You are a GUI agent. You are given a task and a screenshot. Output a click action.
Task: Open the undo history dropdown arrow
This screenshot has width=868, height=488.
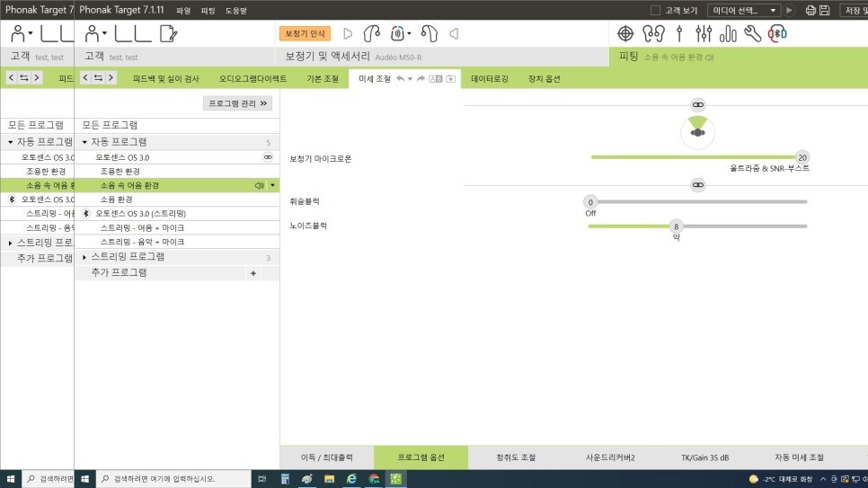click(410, 79)
